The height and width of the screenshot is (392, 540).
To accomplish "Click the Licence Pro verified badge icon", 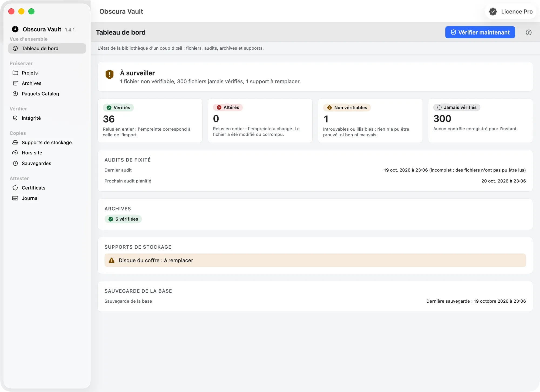I will (493, 12).
